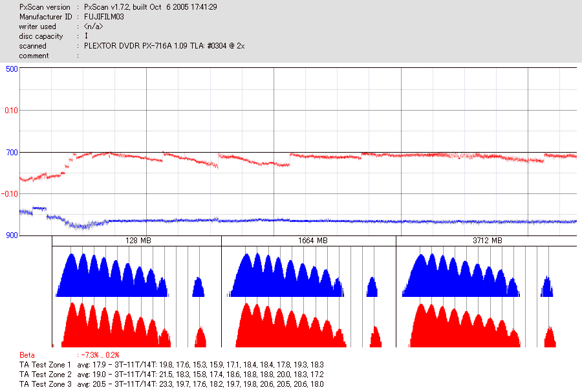Click the red histogram under 128 MB
This screenshot has height=392, width=582.
click(116, 325)
